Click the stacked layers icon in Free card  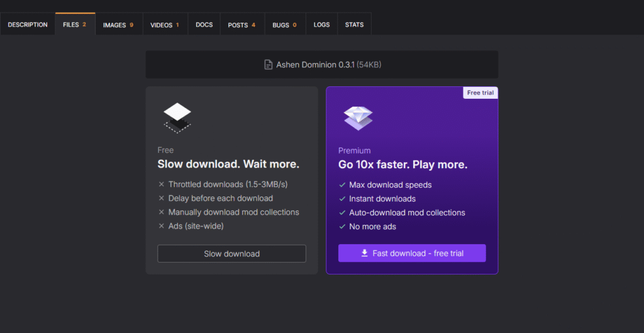click(177, 117)
